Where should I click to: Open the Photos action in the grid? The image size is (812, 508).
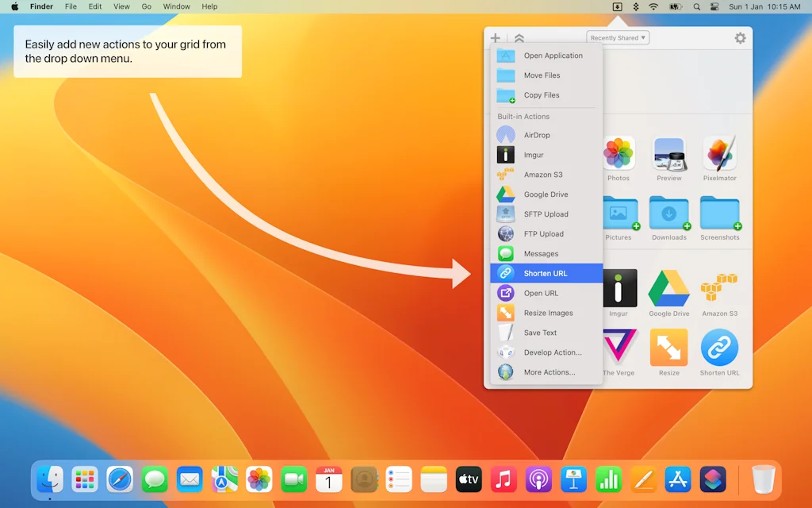(x=619, y=155)
